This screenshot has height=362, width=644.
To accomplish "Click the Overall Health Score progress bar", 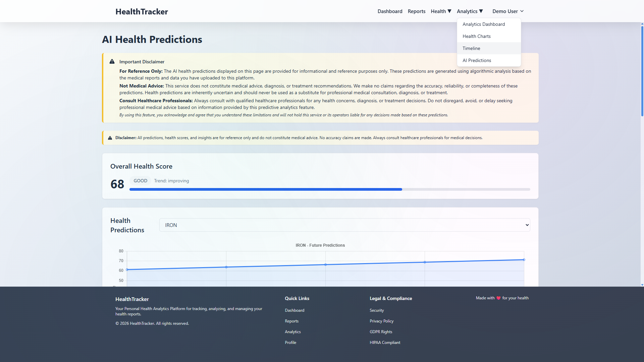I will (329, 190).
